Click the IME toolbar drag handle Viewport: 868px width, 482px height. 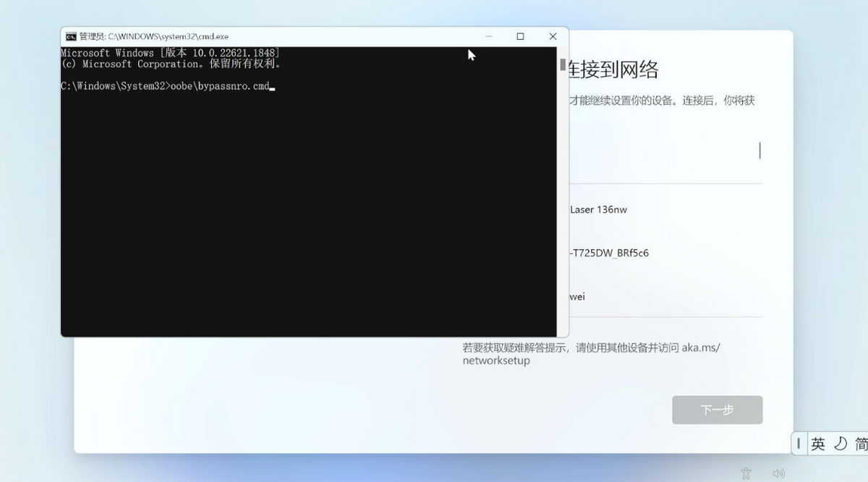799,444
